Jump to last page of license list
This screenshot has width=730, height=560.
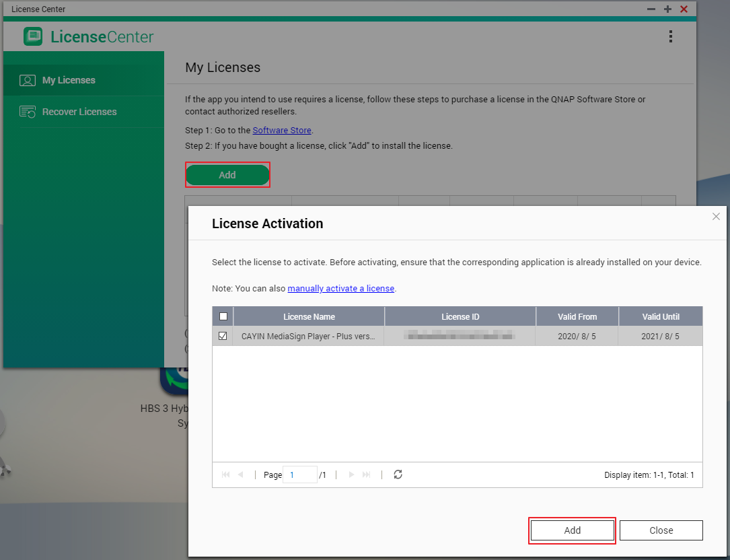[367, 475]
